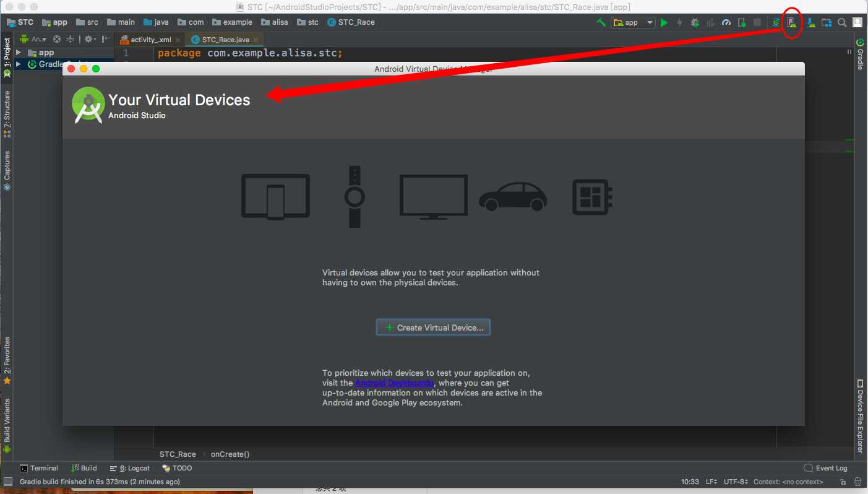Click the user account avatar icon
Screen dimensions: 868x494
857,22
